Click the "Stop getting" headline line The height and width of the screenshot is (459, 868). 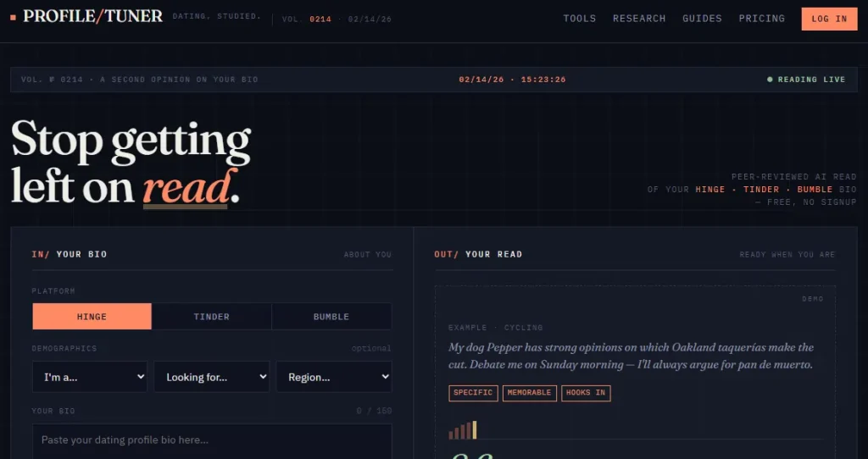point(131,141)
